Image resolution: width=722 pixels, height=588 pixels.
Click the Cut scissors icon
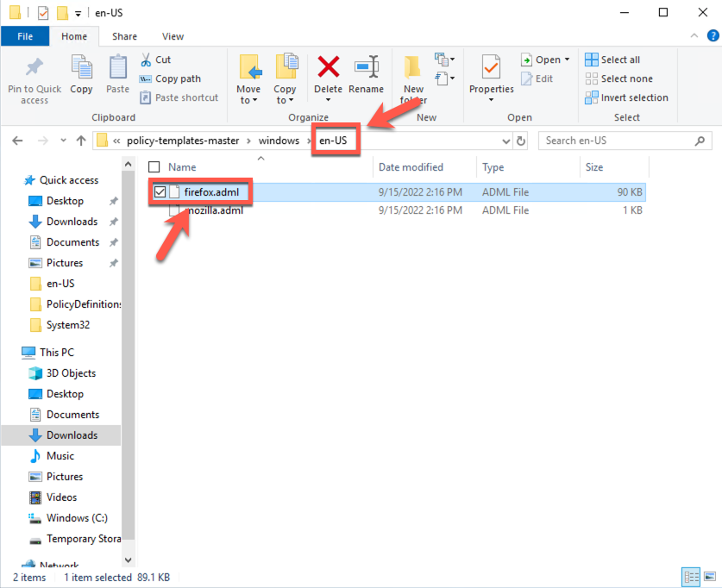point(146,59)
